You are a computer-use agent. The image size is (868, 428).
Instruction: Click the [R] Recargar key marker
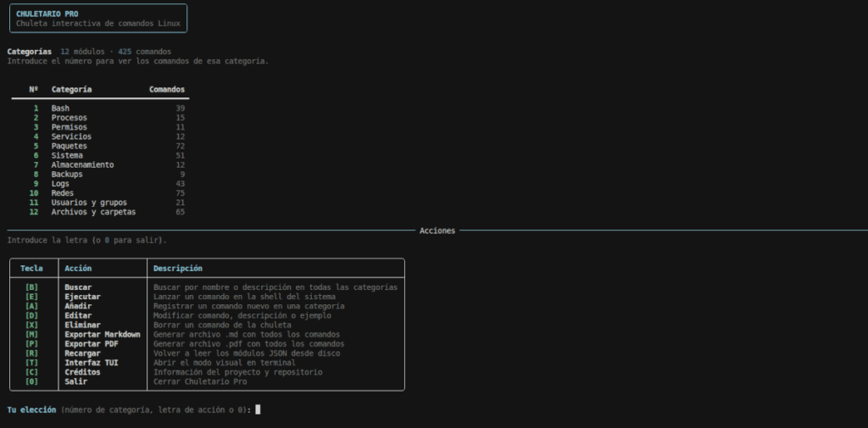(31, 353)
